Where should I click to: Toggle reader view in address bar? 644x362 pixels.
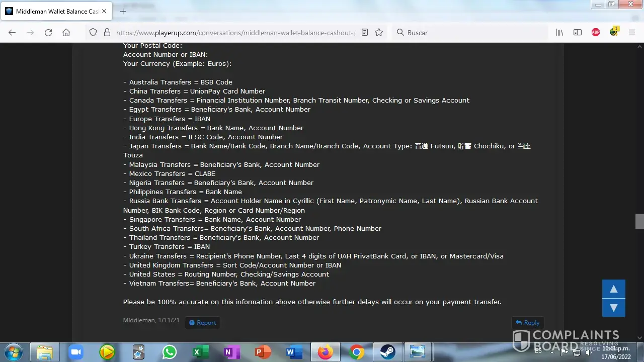coord(365,32)
